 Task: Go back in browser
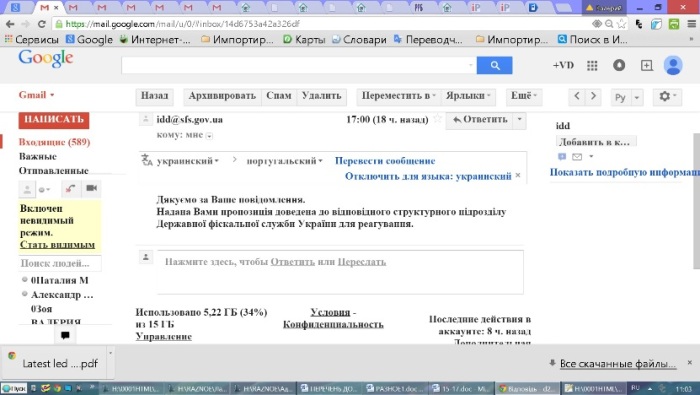[10, 24]
